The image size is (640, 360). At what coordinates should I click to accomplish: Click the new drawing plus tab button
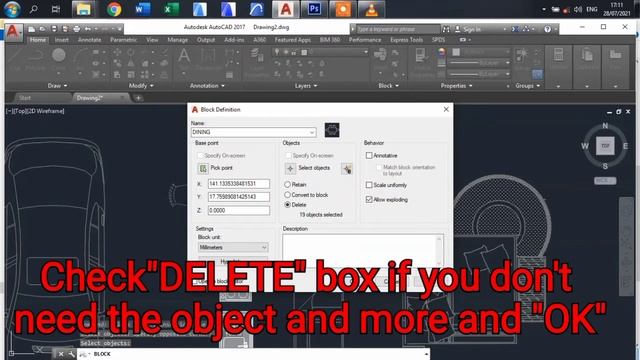138,98
